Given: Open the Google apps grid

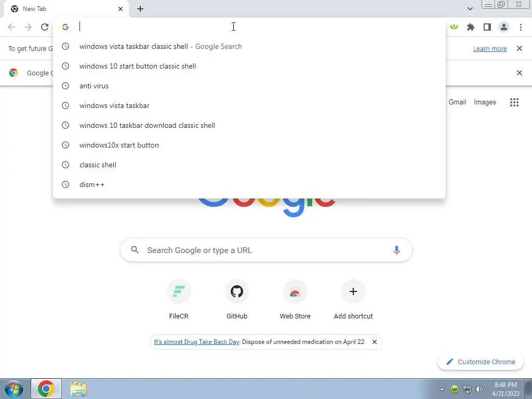Looking at the screenshot, I should (x=514, y=102).
